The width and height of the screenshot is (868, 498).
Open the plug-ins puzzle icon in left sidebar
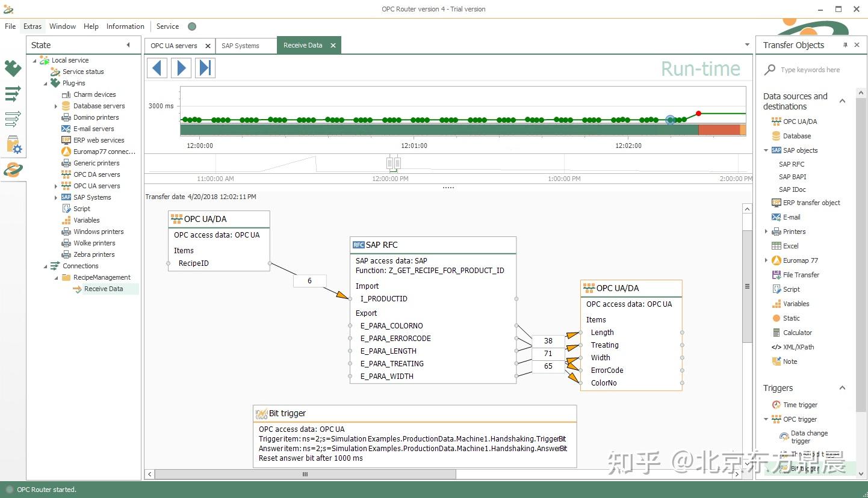click(x=13, y=68)
